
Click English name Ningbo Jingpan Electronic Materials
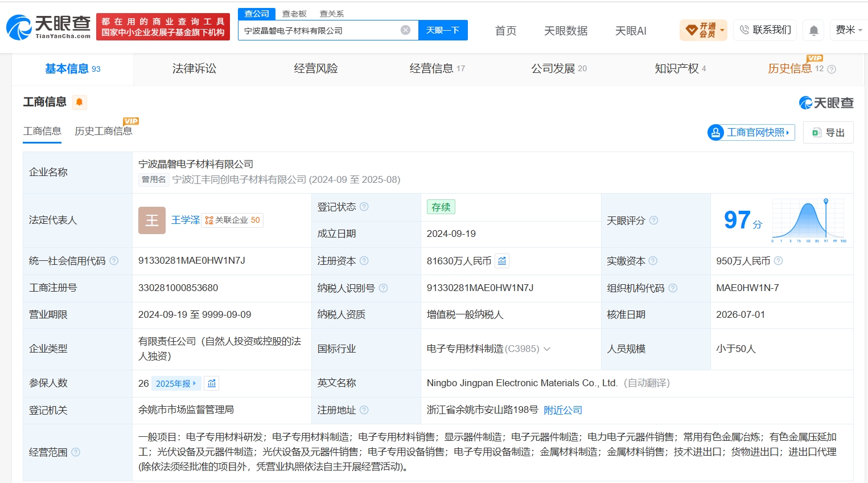click(523, 383)
